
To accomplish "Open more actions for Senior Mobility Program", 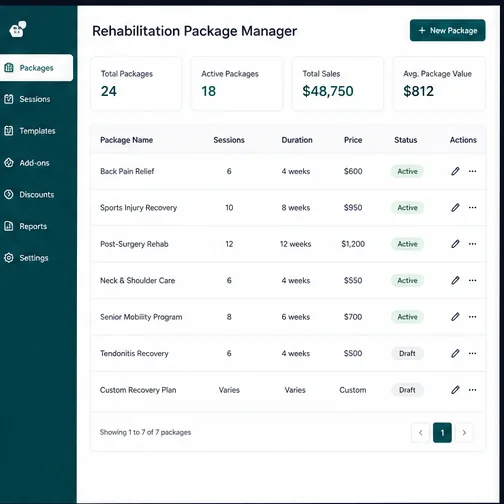I will coord(472,317).
